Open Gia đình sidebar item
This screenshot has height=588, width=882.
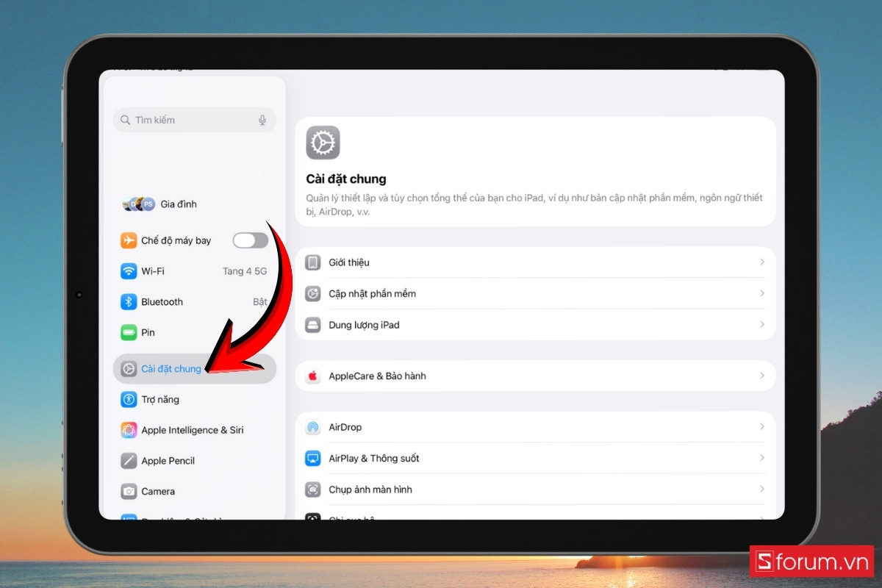click(x=178, y=204)
